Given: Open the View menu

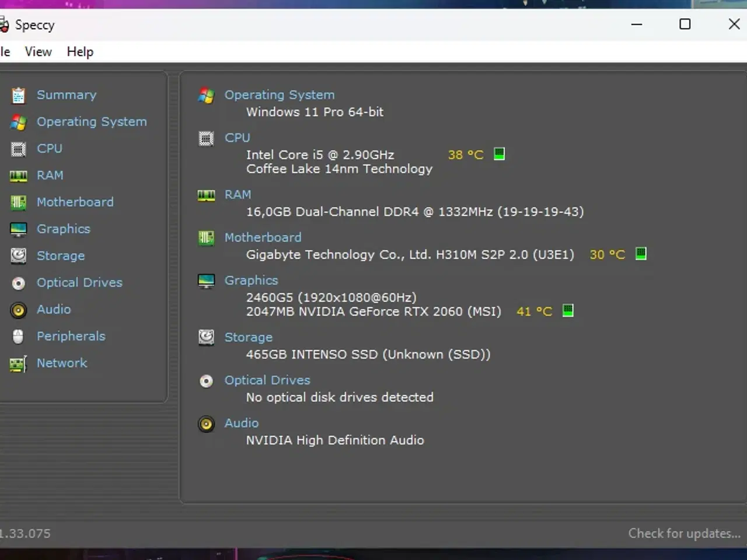Looking at the screenshot, I should click(38, 52).
